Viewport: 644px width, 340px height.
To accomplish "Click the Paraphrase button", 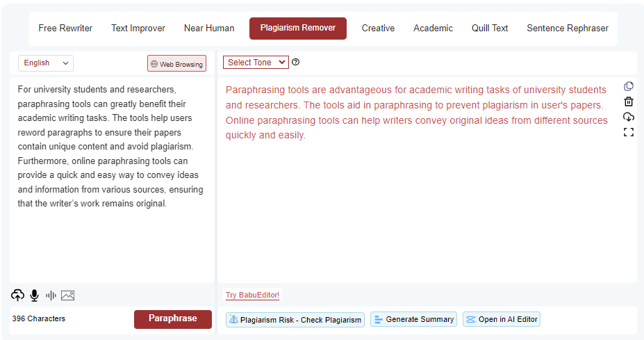I will coord(173,319).
